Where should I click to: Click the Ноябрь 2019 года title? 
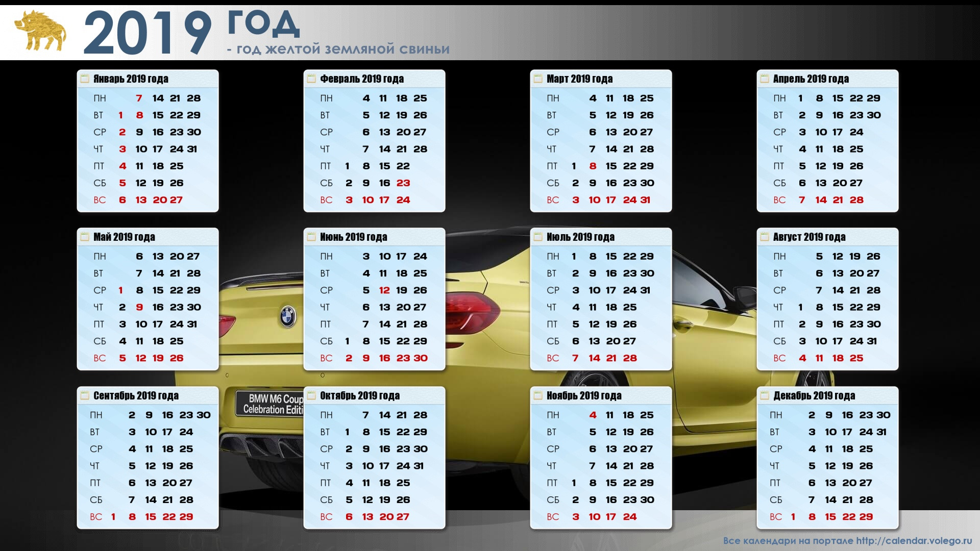tap(584, 395)
